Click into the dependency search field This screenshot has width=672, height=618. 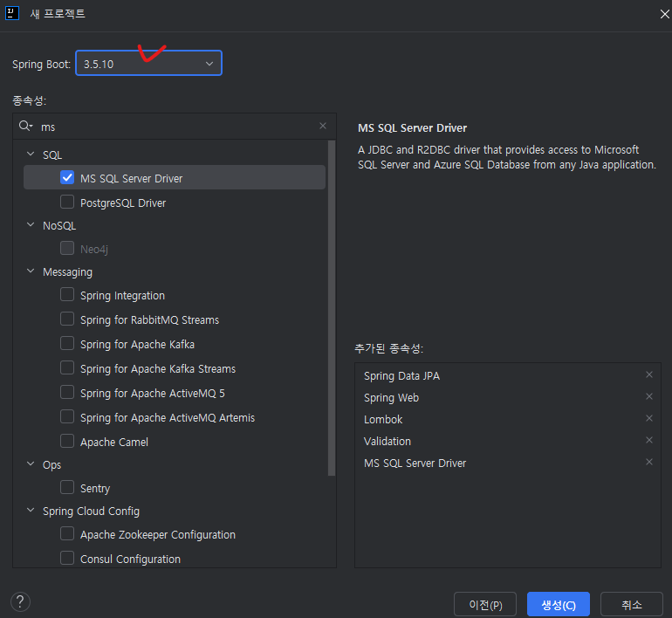click(175, 127)
